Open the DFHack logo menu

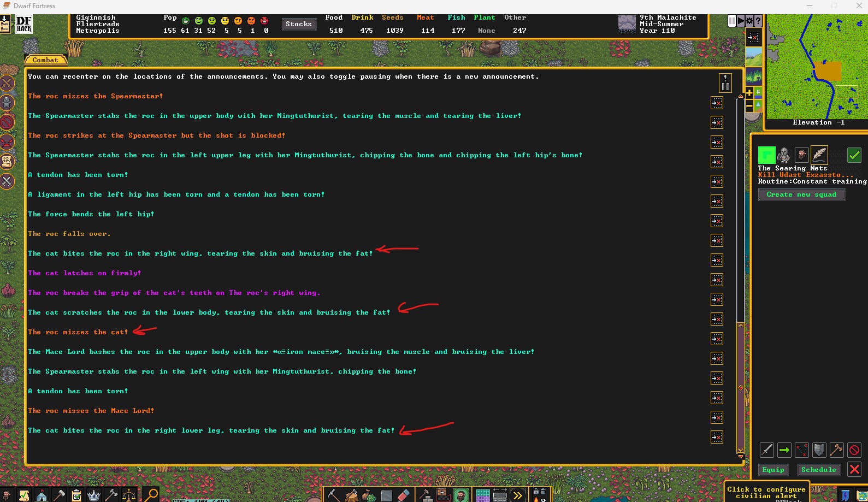(x=24, y=24)
